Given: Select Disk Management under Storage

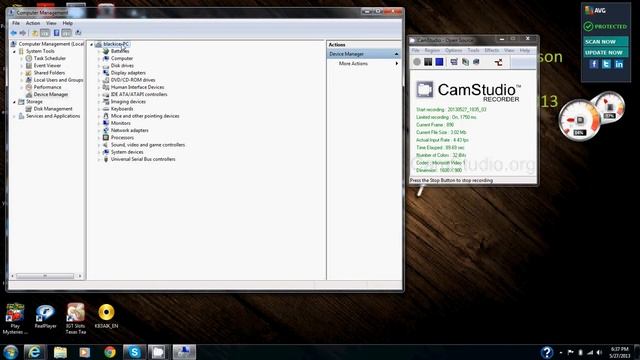Looking at the screenshot, I should [x=53, y=109].
